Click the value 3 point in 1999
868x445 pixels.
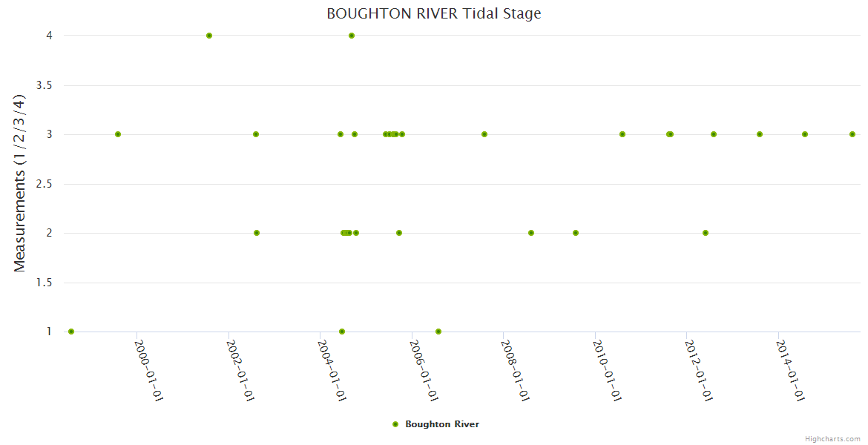[x=118, y=134]
